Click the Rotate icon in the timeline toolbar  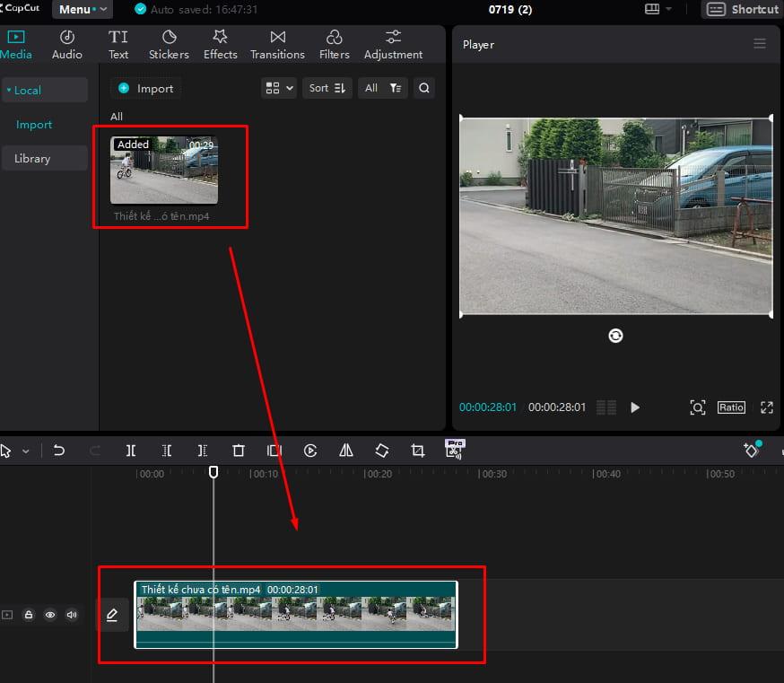click(x=381, y=451)
